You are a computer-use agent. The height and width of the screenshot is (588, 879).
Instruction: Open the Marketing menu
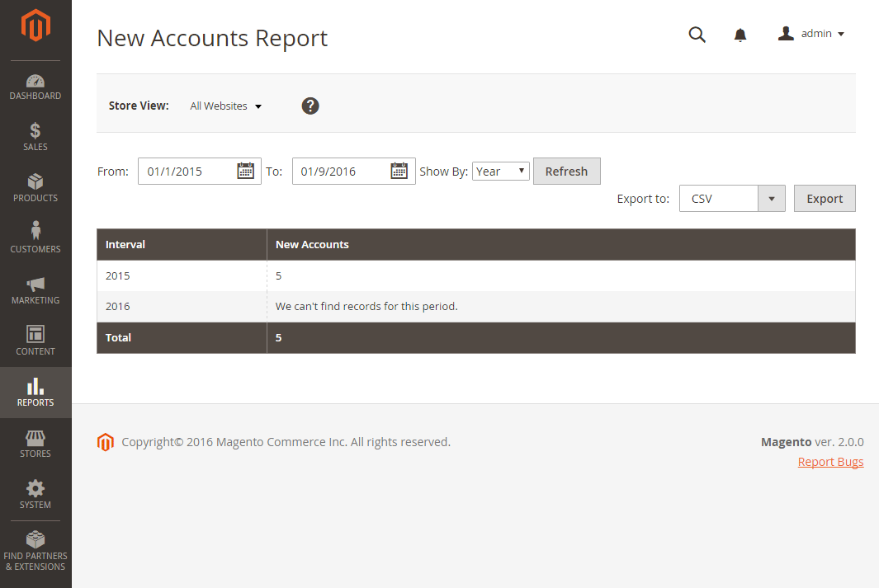point(35,290)
